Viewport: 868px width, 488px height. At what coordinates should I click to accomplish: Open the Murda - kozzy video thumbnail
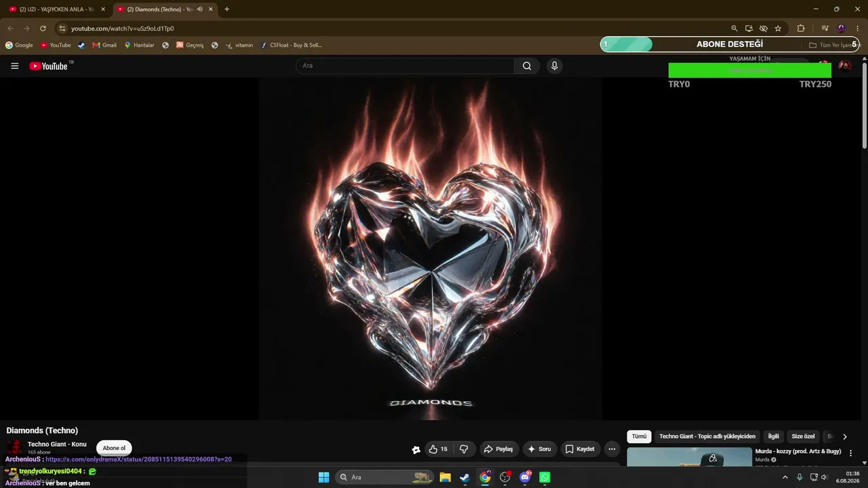click(x=689, y=457)
